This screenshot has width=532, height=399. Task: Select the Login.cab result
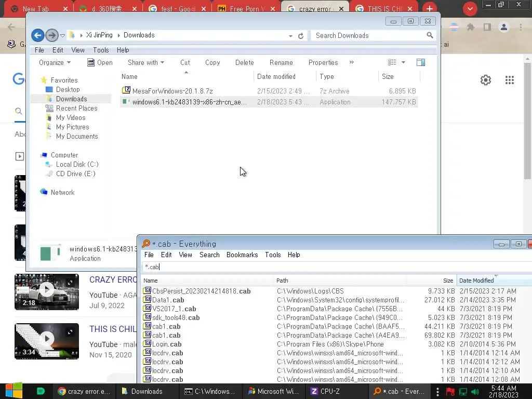click(337, 344)
